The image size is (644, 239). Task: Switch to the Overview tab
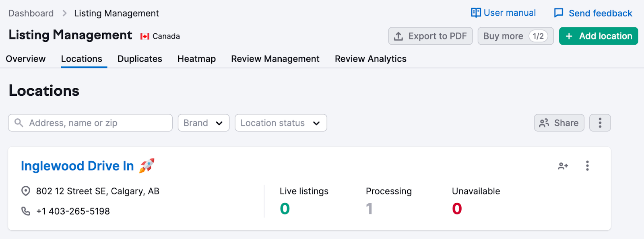26,59
